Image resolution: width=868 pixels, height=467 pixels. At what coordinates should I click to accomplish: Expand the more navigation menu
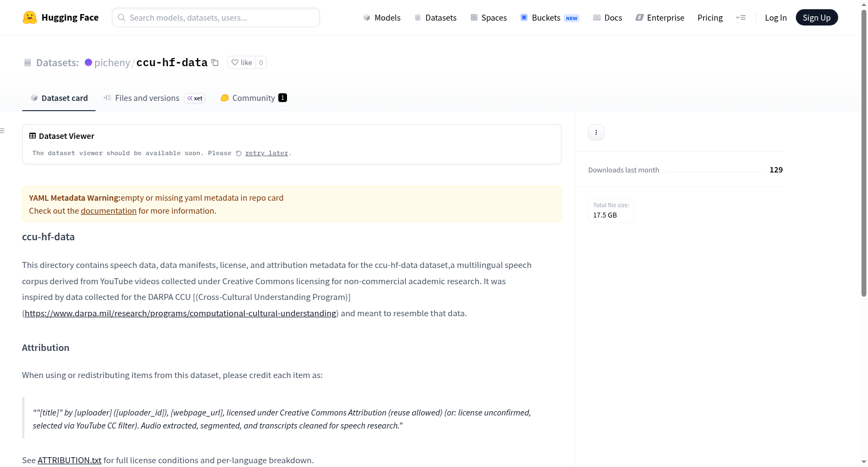click(741, 17)
